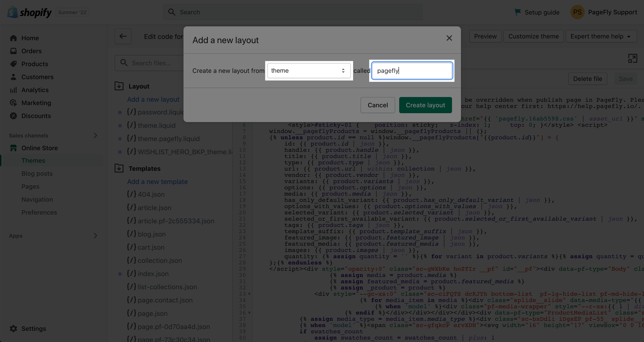Open Discounts in the sidebar
The image size is (644, 342).
click(x=36, y=116)
